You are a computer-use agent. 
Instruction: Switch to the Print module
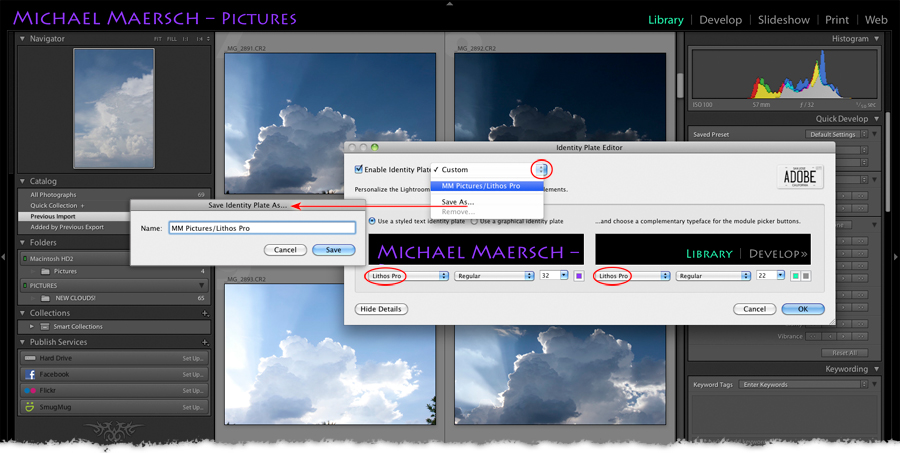837,20
